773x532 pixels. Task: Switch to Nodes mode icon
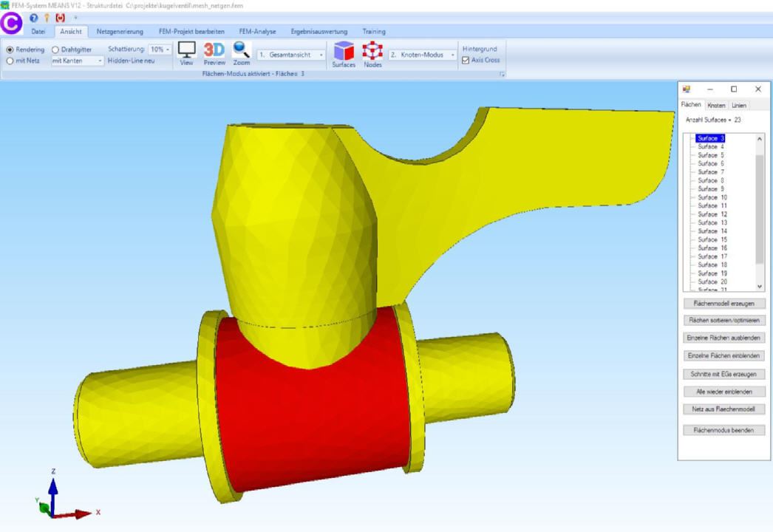(372, 54)
